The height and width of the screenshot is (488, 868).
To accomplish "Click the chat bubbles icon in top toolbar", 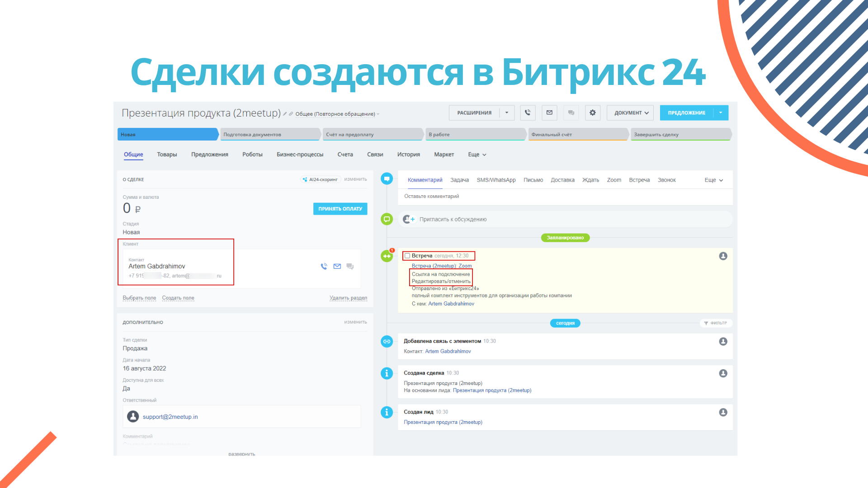I will 571,113.
